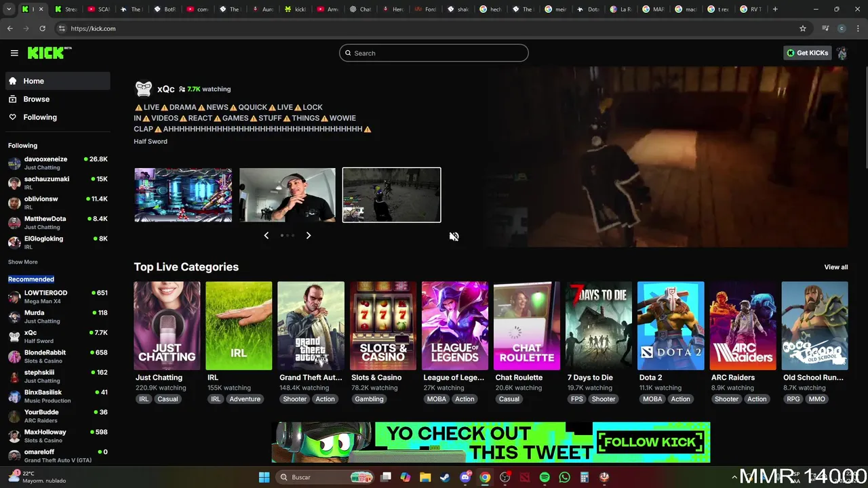
Task: Select the first featured stream thumbnail
Action: pos(183,195)
